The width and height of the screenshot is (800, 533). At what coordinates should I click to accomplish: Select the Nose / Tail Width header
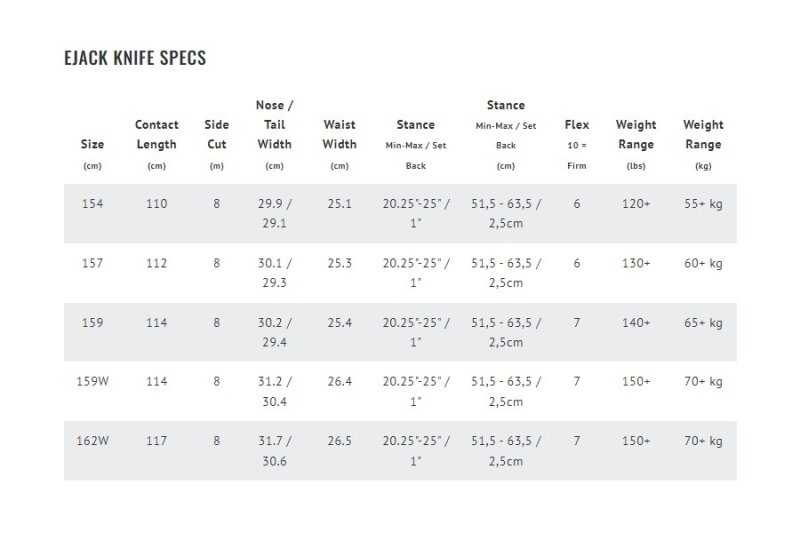[274, 125]
